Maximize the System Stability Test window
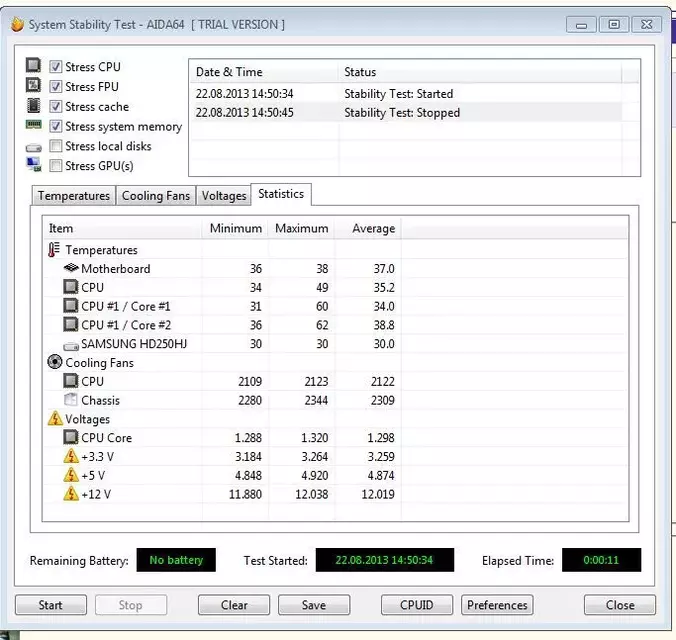 614,25
